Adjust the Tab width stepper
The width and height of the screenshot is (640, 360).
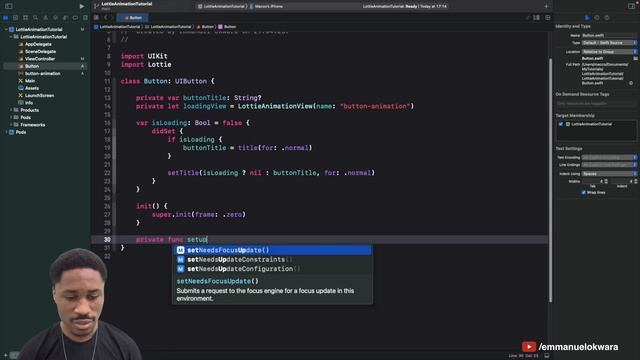pos(606,181)
